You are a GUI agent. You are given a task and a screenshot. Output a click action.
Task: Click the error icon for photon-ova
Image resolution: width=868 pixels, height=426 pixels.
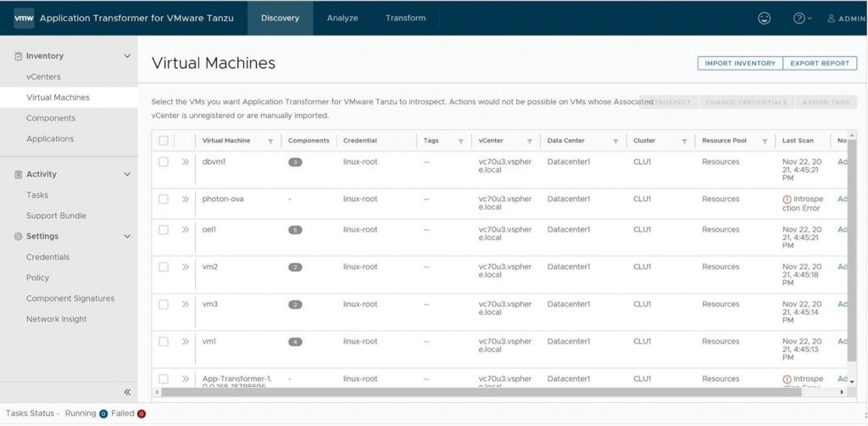787,199
